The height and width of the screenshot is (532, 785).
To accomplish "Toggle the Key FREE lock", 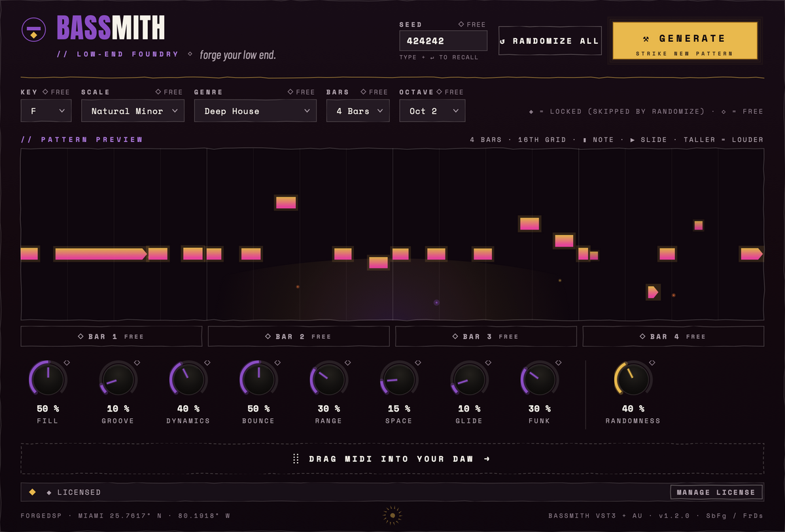I will tap(56, 92).
